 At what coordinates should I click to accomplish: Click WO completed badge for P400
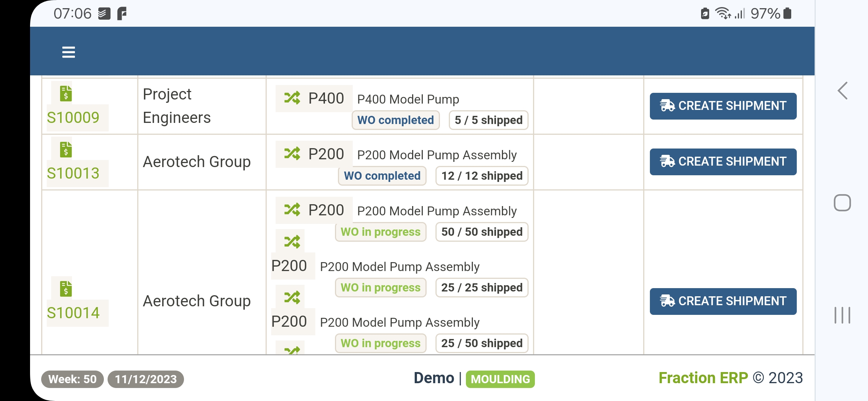(x=395, y=120)
